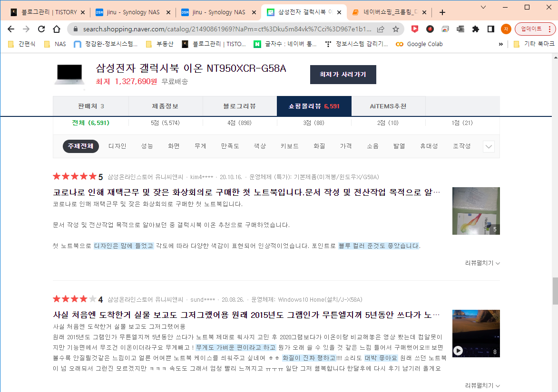Select the 성능 topic filter
The image size is (558, 392).
[147, 146]
